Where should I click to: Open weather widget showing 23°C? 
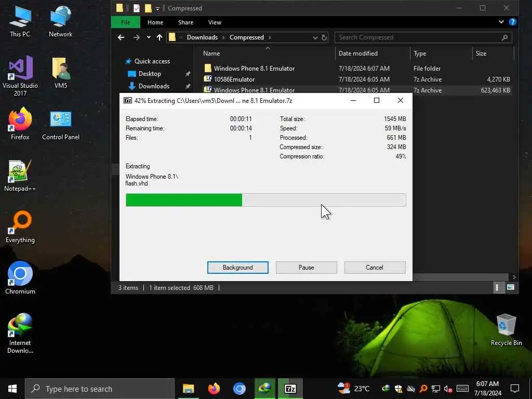point(353,388)
